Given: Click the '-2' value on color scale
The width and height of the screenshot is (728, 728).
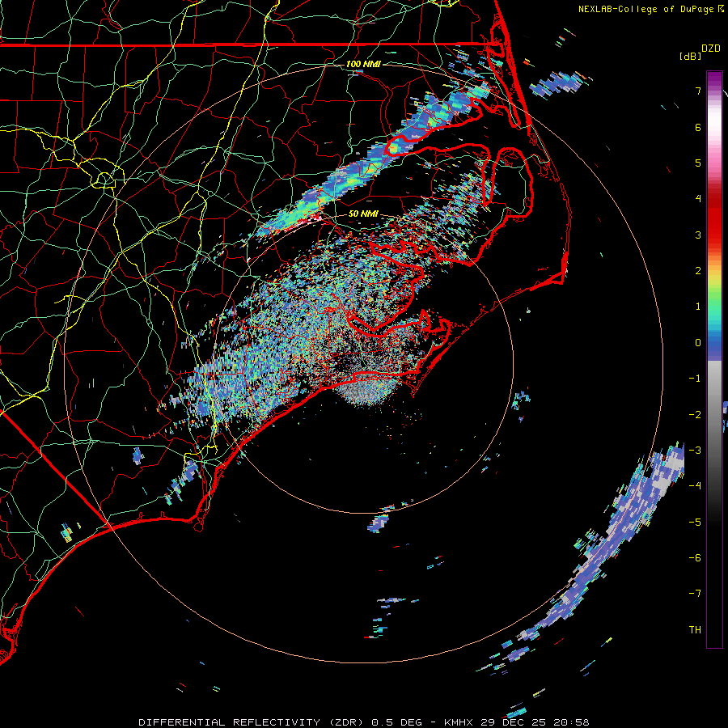Looking at the screenshot, I should click(x=695, y=415).
